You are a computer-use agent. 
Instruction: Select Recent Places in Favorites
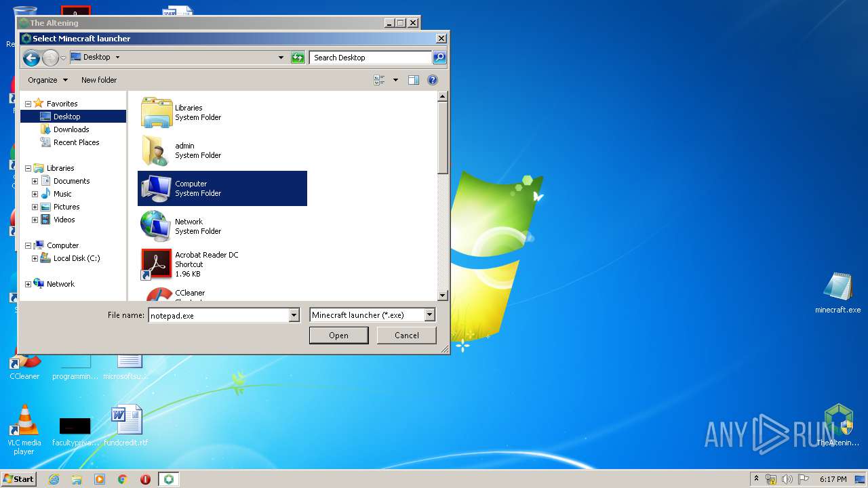76,142
